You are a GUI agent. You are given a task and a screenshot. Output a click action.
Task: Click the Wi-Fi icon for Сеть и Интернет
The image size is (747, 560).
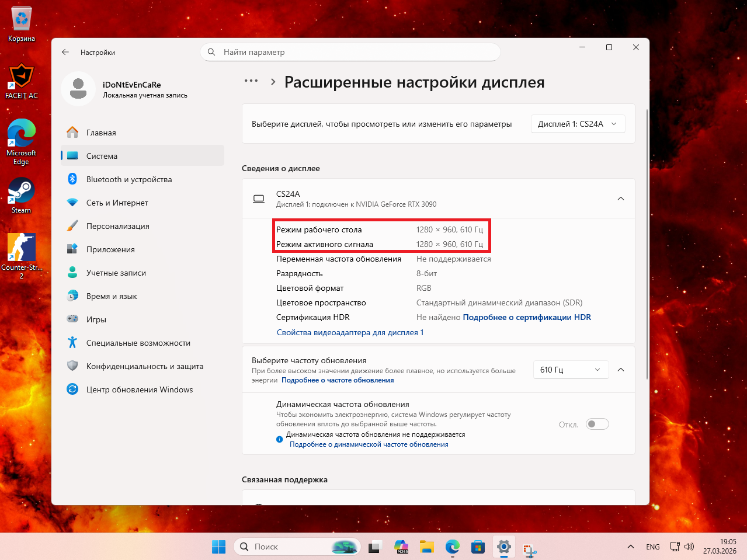tap(72, 203)
